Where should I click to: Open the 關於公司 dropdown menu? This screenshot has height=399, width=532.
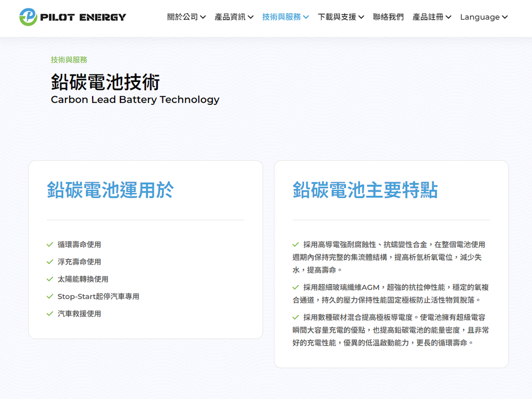[x=186, y=17]
